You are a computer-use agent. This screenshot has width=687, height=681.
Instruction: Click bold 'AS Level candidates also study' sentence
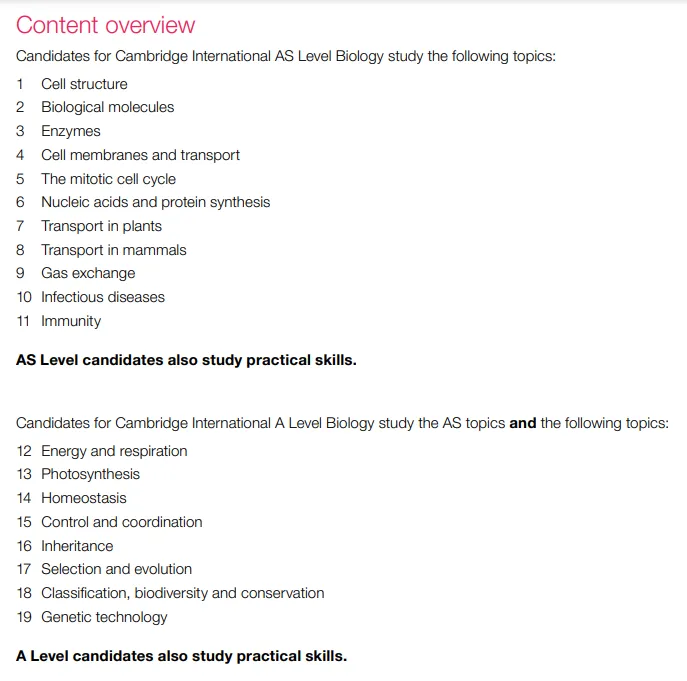(x=186, y=360)
